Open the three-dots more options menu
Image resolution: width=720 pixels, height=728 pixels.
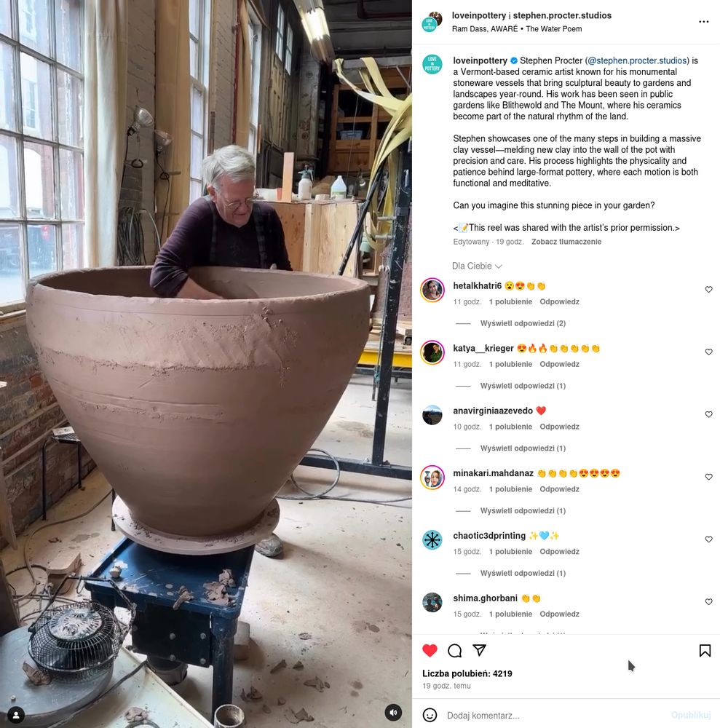(703, 22)
